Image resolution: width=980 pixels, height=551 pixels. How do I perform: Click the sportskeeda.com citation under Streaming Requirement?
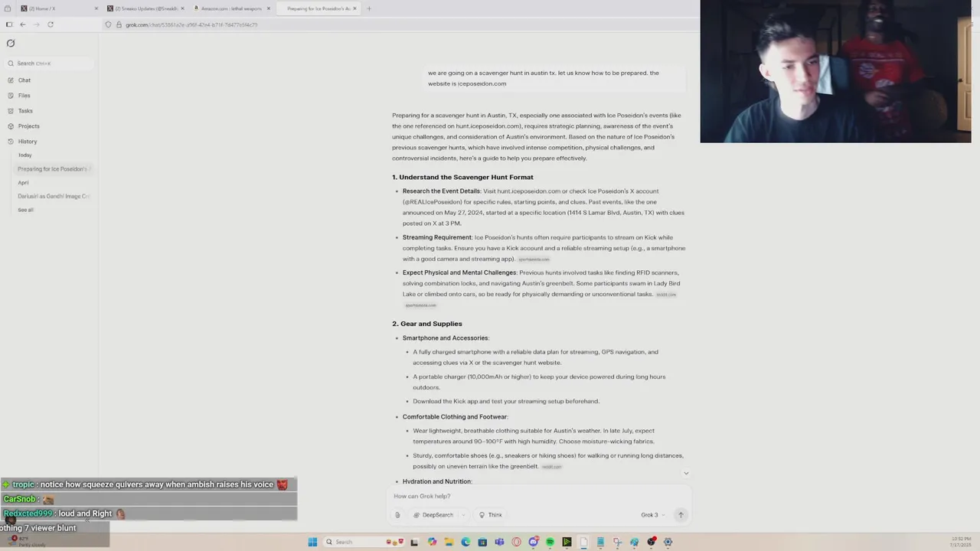[534, 259]
